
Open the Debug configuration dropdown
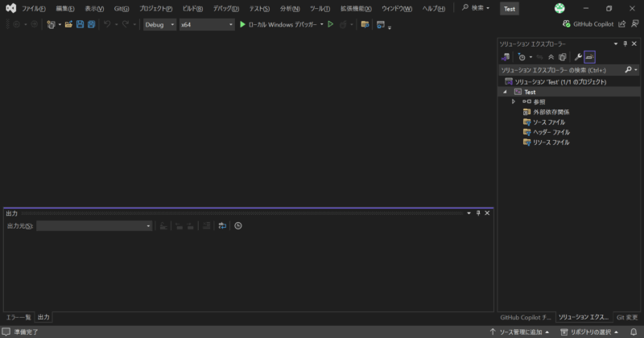click(x=159, y=24)
